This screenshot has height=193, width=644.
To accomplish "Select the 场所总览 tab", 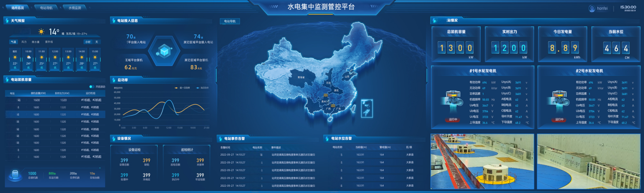I will click(18, 8).
